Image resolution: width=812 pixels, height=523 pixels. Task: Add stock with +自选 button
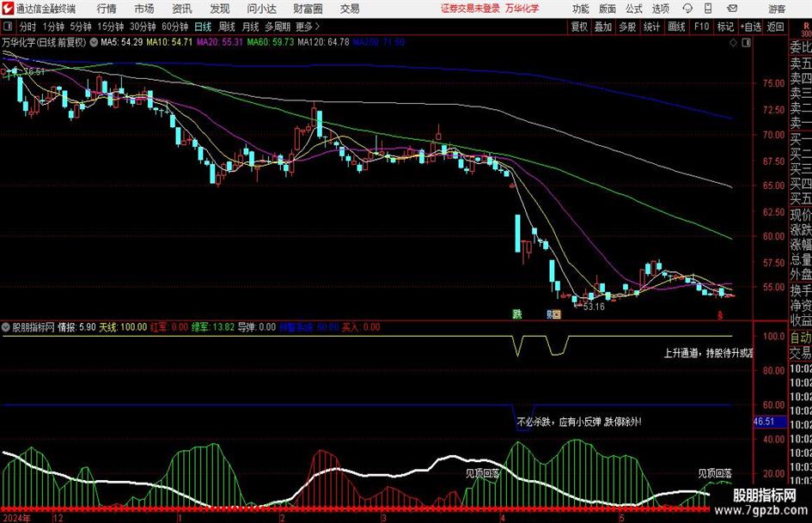pos(751,27)
